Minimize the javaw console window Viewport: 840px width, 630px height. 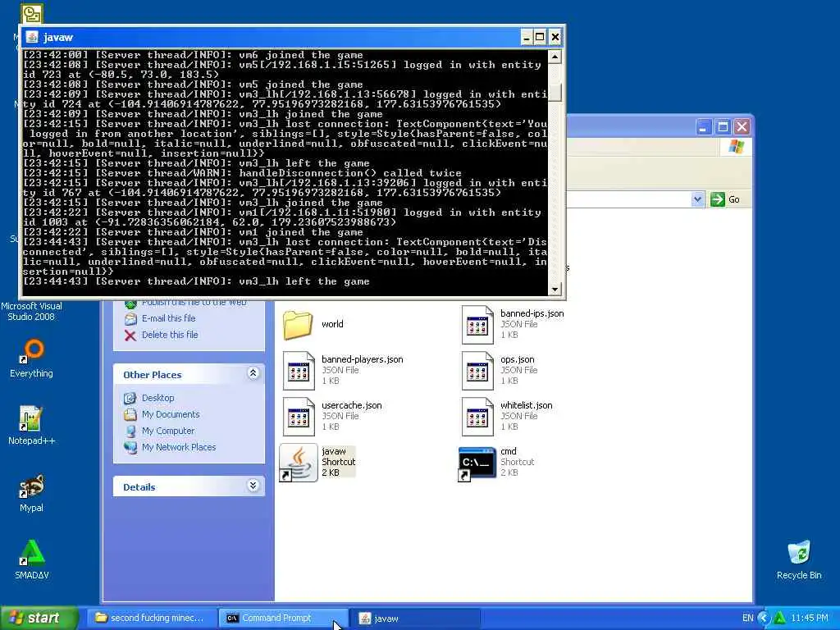point(527,38)
